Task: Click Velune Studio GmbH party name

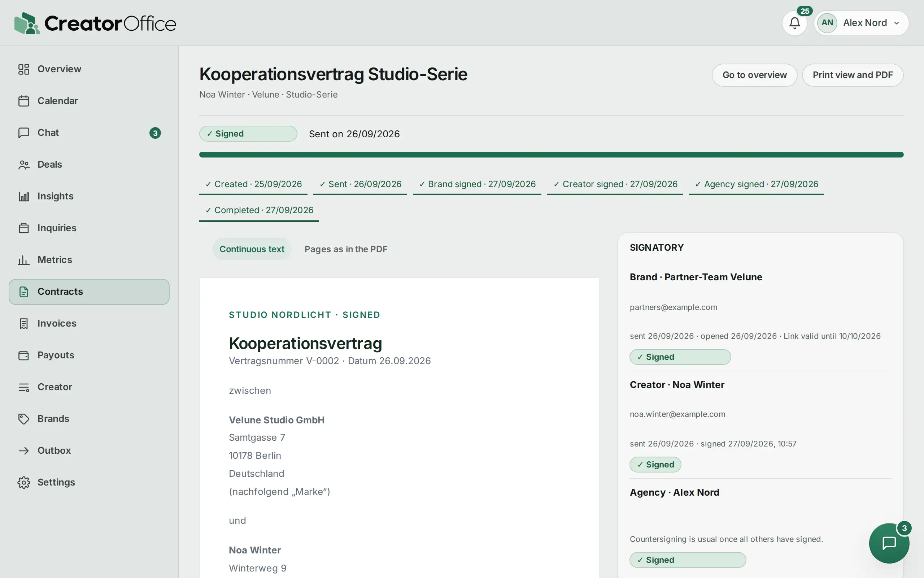Action: tap(276, 420)
